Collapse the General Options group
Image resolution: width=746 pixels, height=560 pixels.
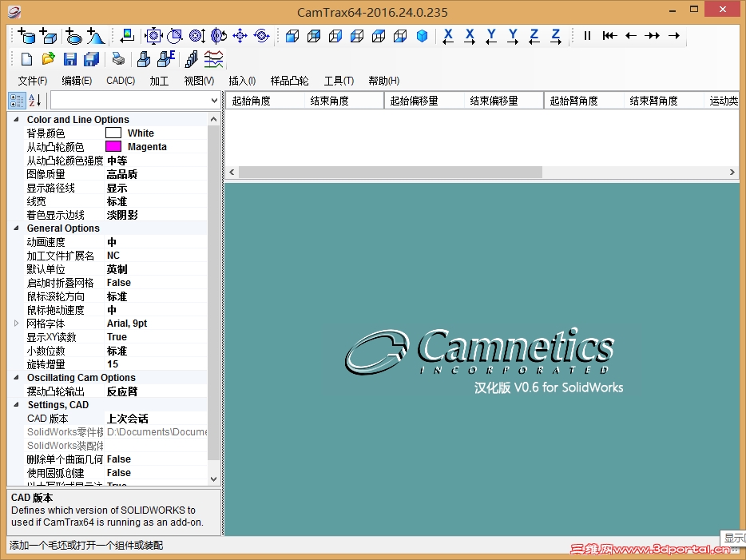click(x=16, y=228)
